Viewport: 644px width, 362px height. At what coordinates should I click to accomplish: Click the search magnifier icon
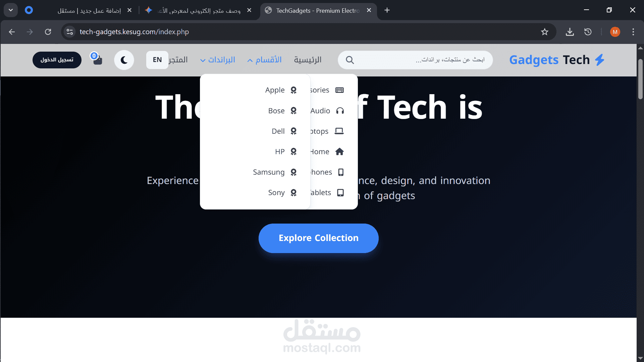(350, 60)
